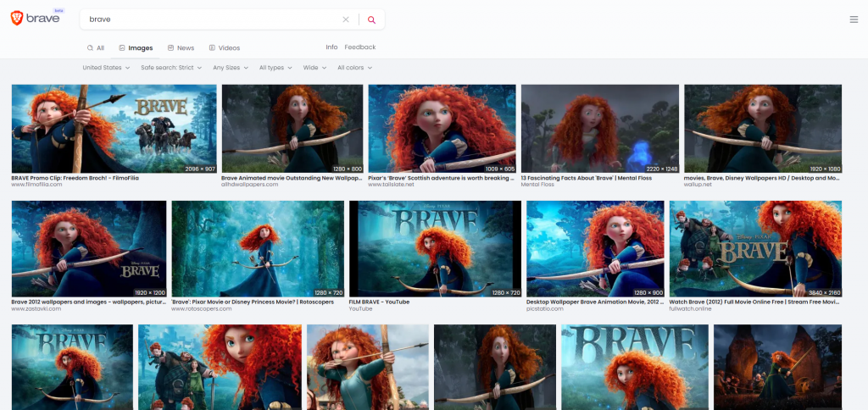
Task: Select the FILM BRAVE - YouTube image
Action: [x=435, y=248]
